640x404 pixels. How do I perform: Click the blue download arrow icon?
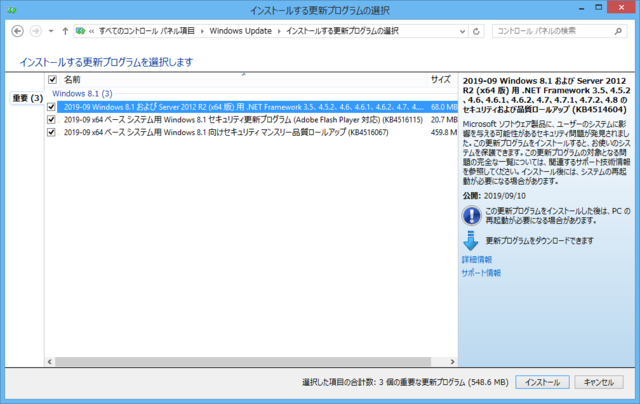[x=471, y=241]
